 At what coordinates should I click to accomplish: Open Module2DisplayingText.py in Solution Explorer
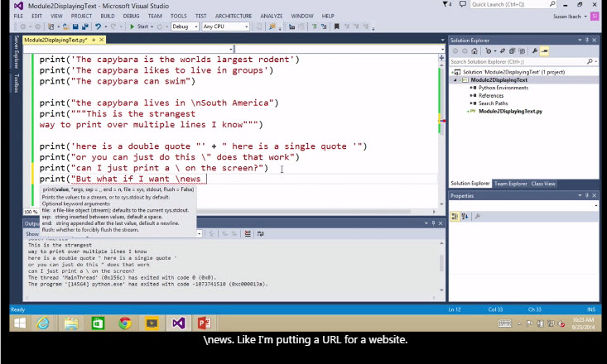point(510,111)
